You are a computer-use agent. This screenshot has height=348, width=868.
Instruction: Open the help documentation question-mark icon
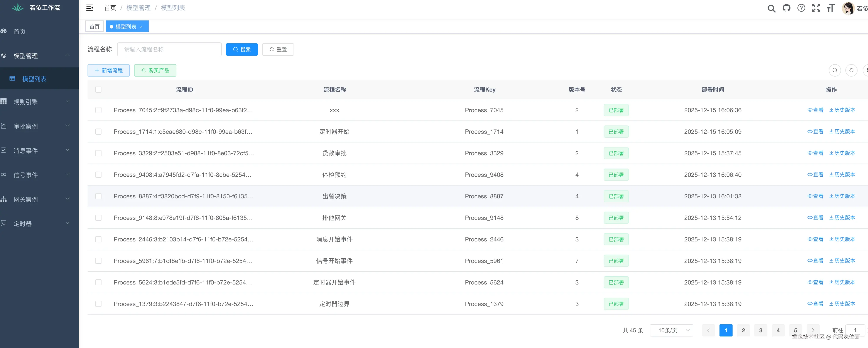coord(801,8)
